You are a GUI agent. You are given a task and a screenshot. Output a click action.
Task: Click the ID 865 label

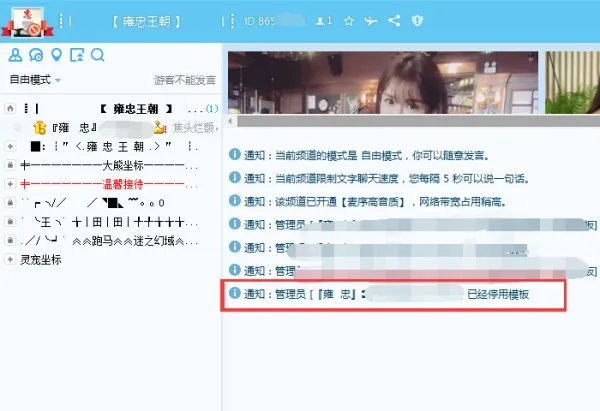[260, 21]
